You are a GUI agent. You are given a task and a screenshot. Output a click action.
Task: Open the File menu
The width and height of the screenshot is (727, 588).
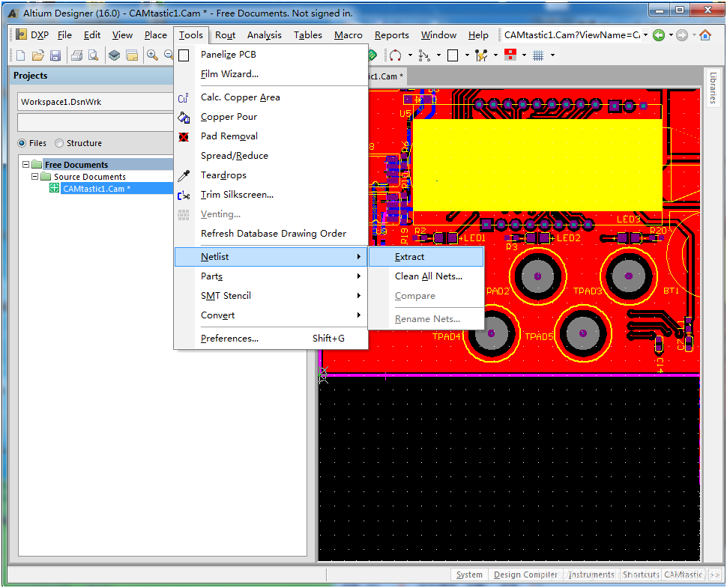click(x=64, y=35)
